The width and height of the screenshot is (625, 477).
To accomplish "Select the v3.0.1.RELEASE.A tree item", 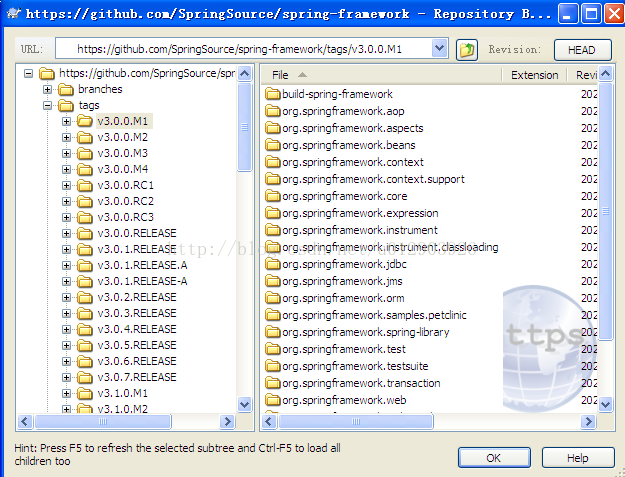I will [143, 265].
